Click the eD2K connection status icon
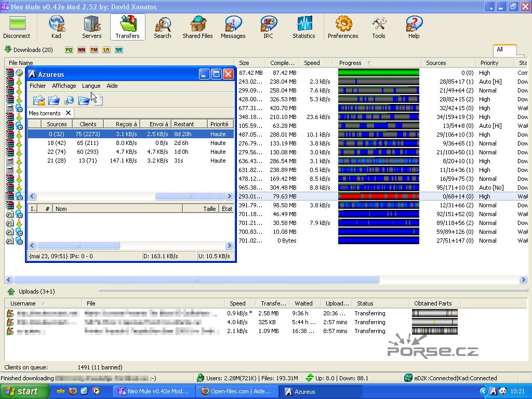Screen dimensions: 532x399 click(x=408, y=378)
